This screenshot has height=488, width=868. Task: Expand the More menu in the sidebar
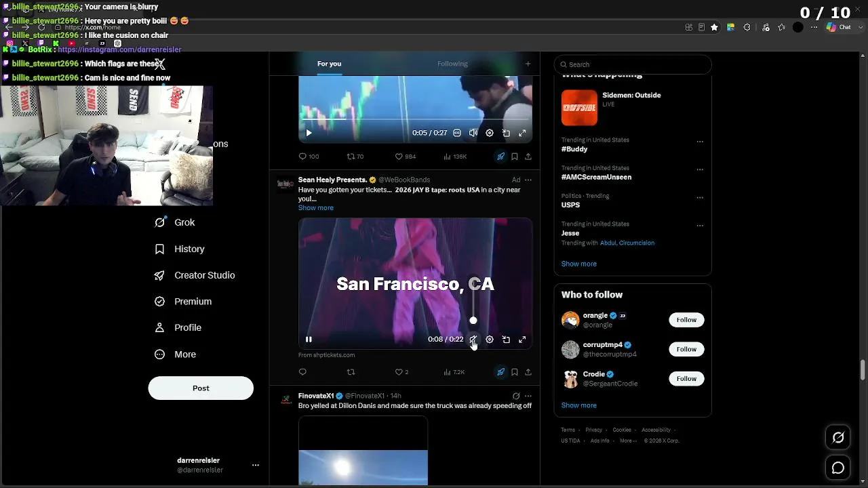175,354
